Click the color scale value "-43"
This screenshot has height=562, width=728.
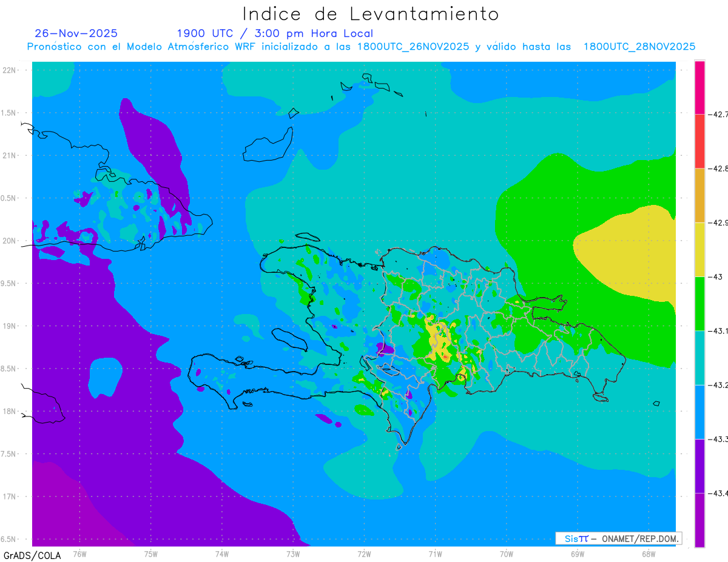(x=715, y=276)
